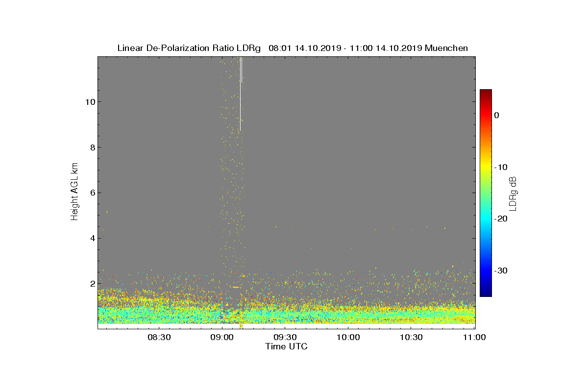Click the LDRg dB colorbar title

coord(513,193)
